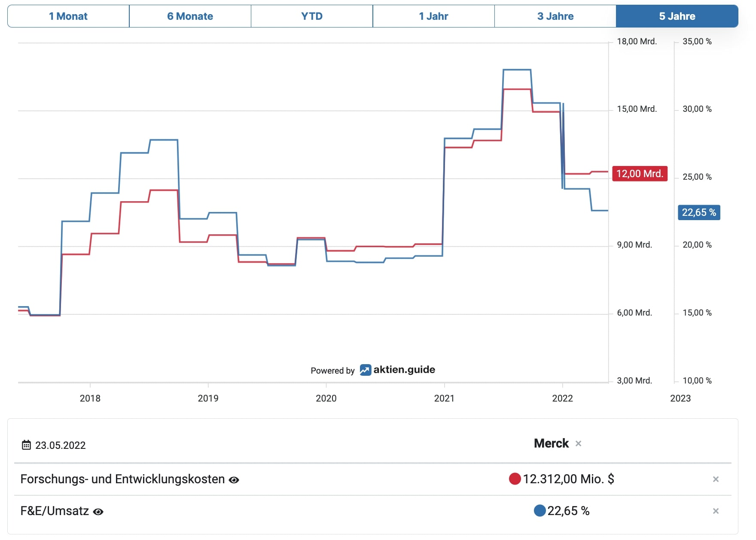The height and width of the screenshot is (540, 756).
Task: Remove the F&E/Umsatz row
Action: (716, 511)
